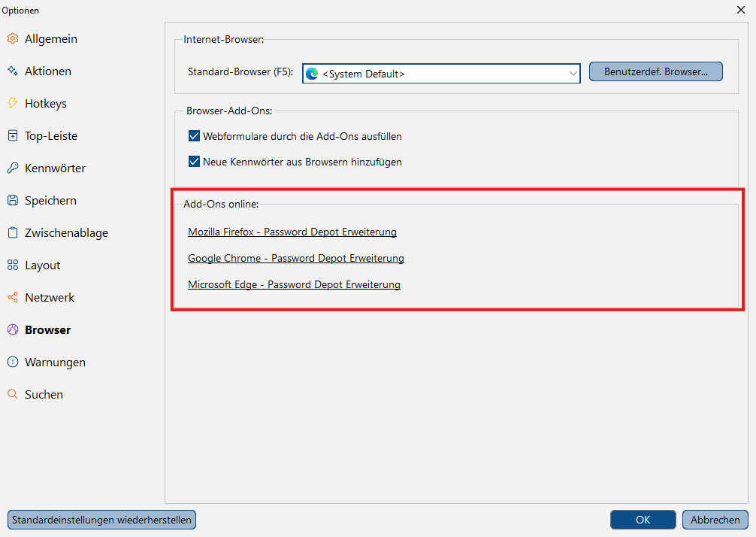Open Microsoft Edge Password Depot Erweiterung link
This screenshot has height=537, width=756.
294,284
